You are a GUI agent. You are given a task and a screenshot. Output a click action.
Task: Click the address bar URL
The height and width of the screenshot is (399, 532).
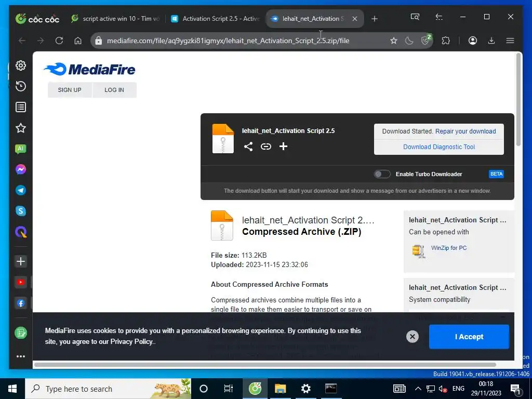228,41
